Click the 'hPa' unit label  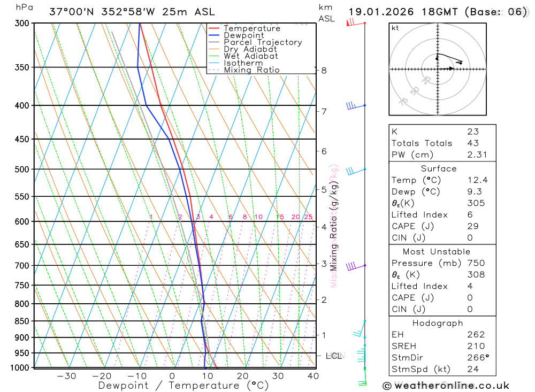click(25, 7)
